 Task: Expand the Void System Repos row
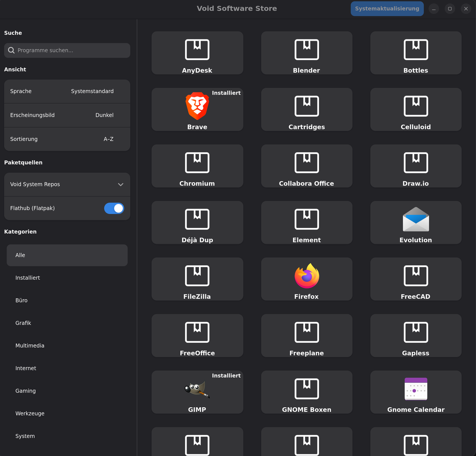click(67, 184)
